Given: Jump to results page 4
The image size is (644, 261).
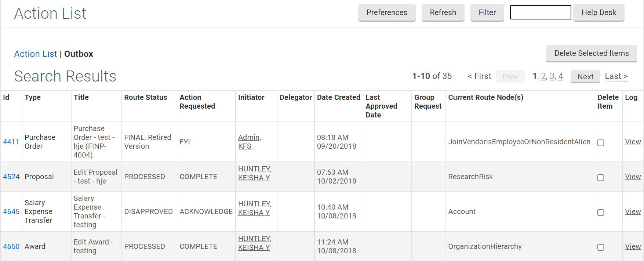Looking at the screenshot, I should 560,76.
